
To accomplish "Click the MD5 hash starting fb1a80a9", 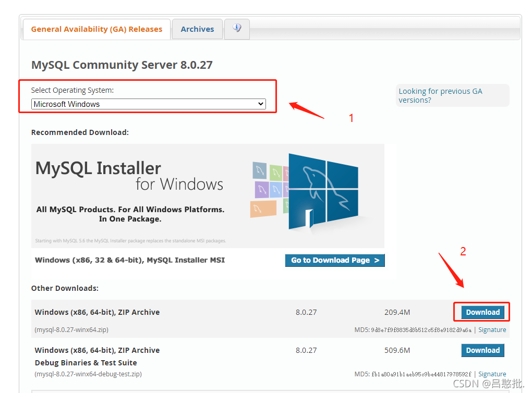I will point(421,374).
